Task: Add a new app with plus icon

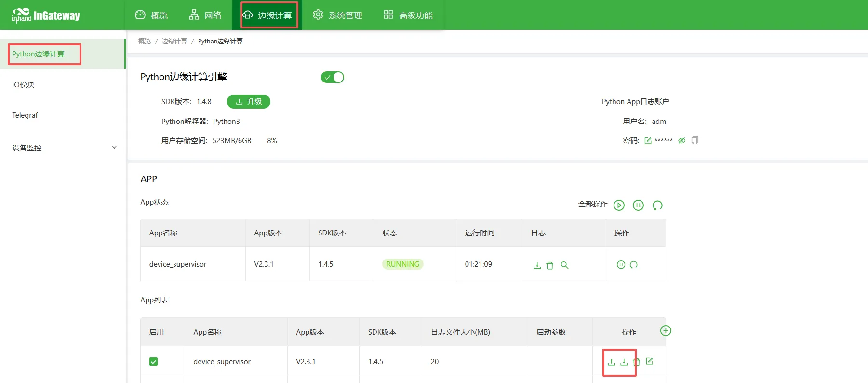Action: coord(666,330)
